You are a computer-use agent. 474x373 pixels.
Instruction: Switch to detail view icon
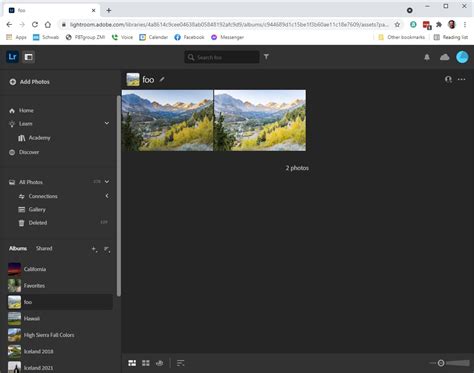tap(160, 363)
